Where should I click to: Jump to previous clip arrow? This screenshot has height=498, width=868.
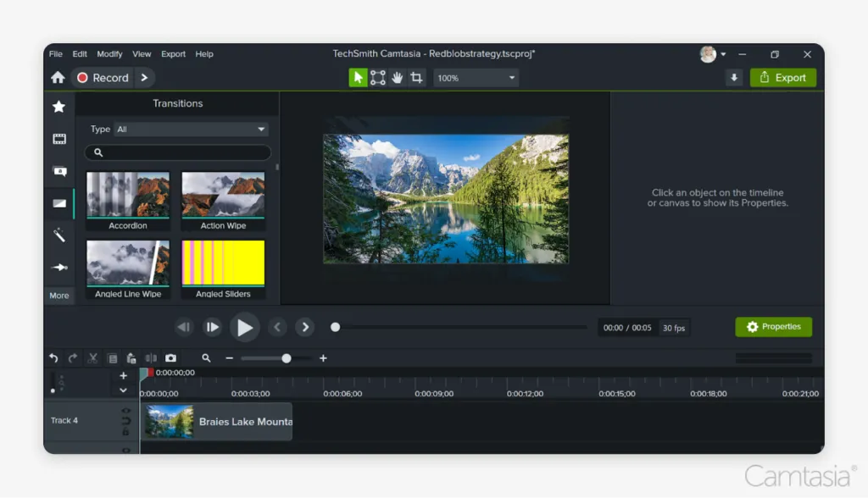click(x=277, y=327)
